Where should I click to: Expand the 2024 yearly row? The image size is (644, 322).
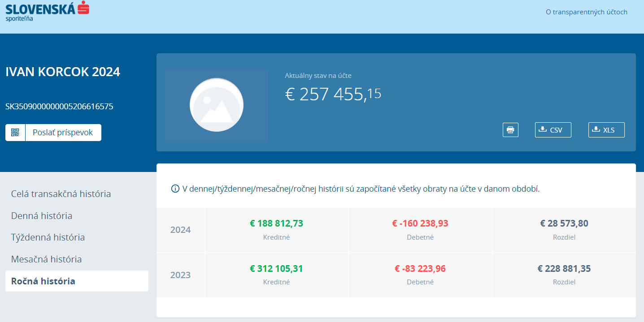(x=180, y=230)
